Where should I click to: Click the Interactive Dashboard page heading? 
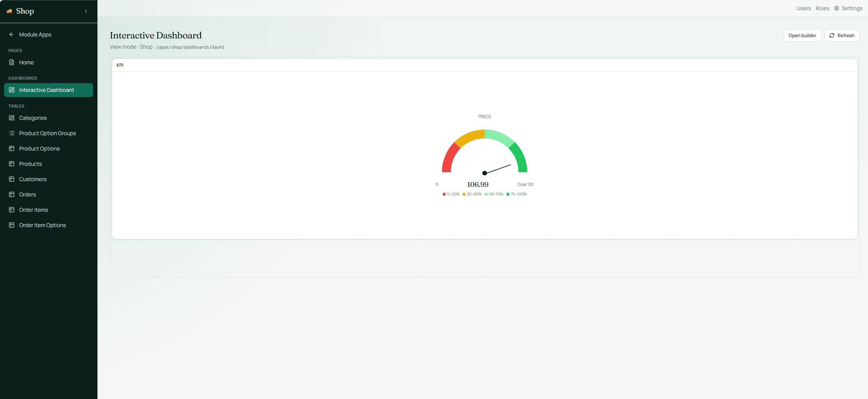pyautogui.click(x=156, y=35)
